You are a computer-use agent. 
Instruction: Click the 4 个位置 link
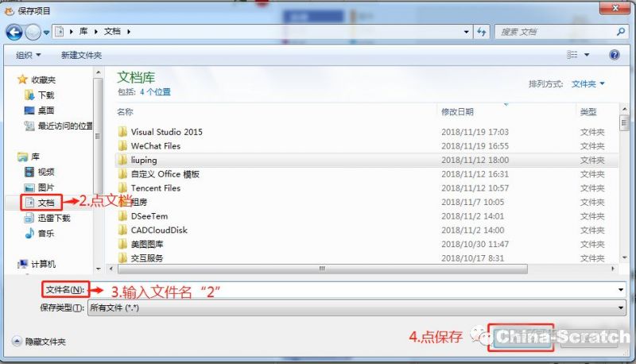click(155, 92)
